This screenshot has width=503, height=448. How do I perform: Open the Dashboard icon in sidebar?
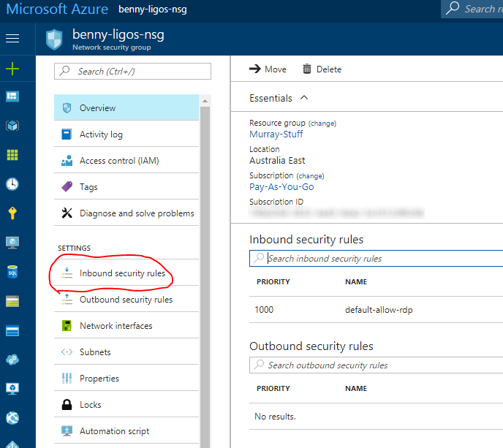pos(12,96)
